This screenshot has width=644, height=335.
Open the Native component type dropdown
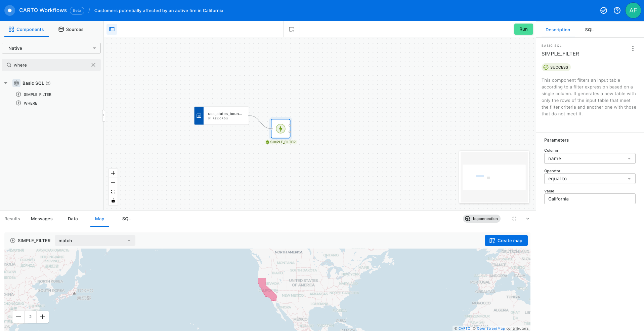coord(51,48)
